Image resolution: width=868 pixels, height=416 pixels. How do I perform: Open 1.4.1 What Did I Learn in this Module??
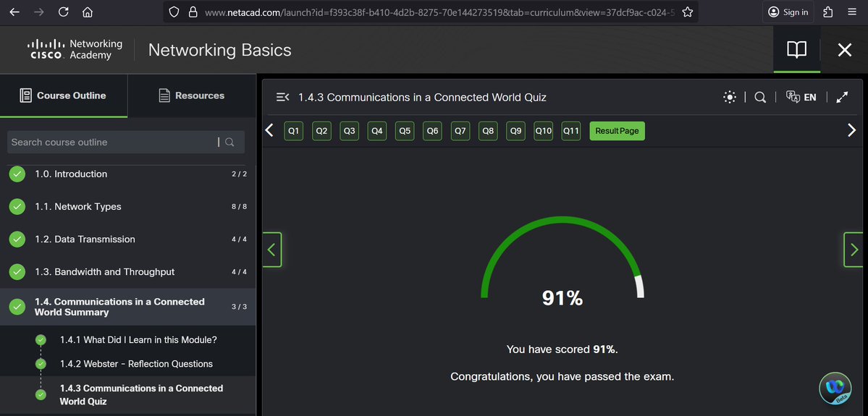point(138,339)
